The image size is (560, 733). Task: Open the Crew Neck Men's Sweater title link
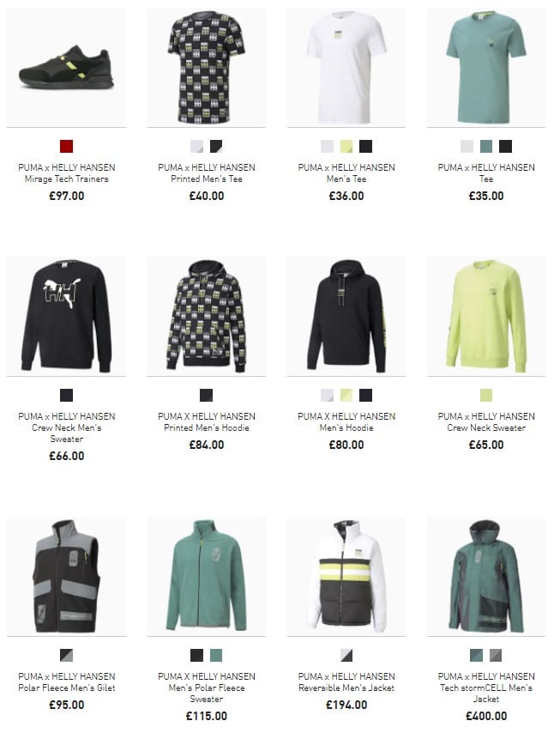[66, 427]
